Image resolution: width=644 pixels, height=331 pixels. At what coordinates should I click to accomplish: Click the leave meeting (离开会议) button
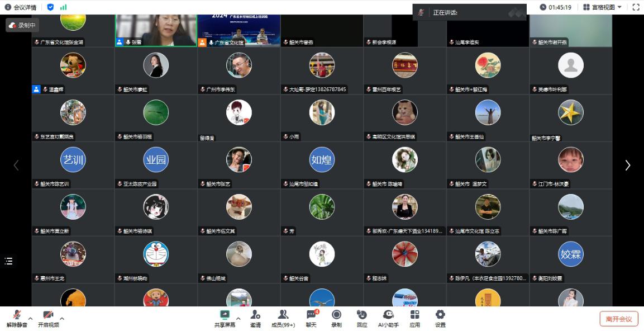coord(619,319)
